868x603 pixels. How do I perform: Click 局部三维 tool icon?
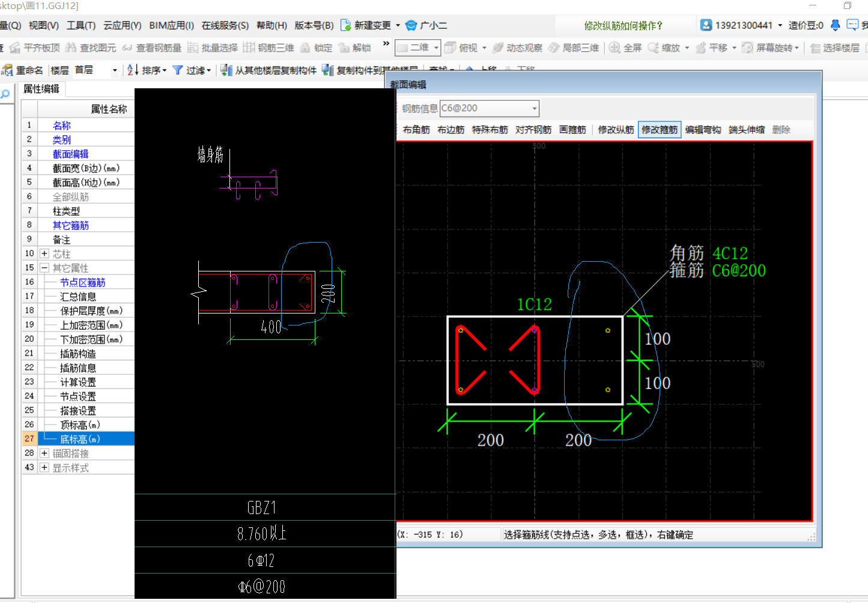click(x=554, y=48)
